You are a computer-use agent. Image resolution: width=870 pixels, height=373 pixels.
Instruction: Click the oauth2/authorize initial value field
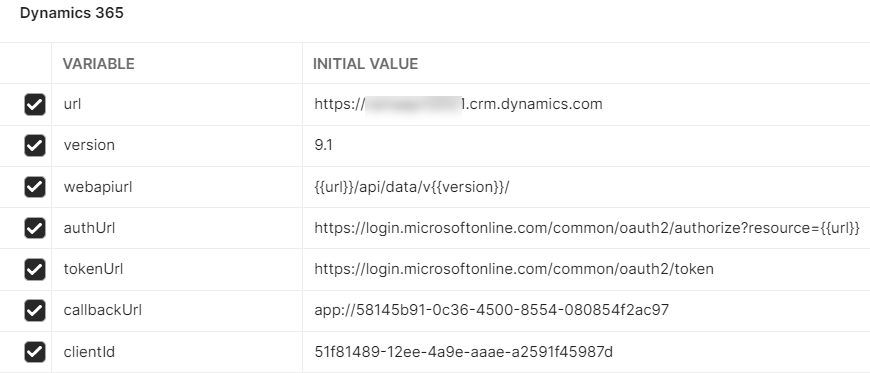coord(586,228)
